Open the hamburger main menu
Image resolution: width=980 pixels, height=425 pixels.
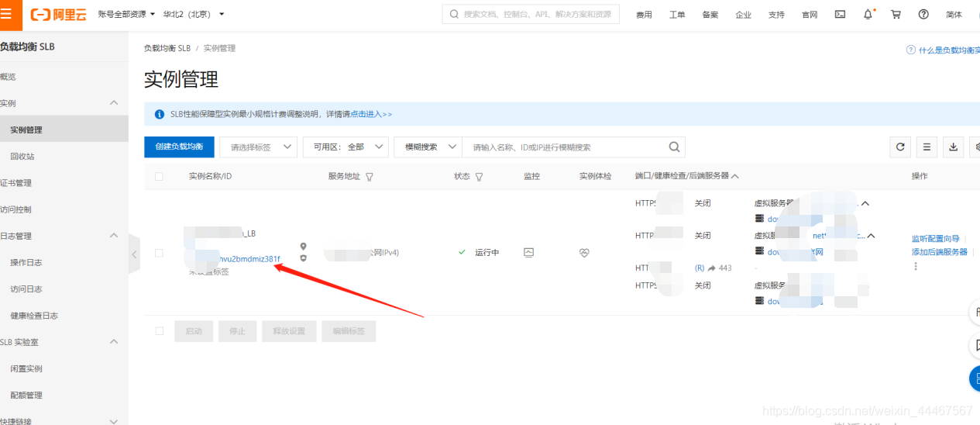click(6, 14)
